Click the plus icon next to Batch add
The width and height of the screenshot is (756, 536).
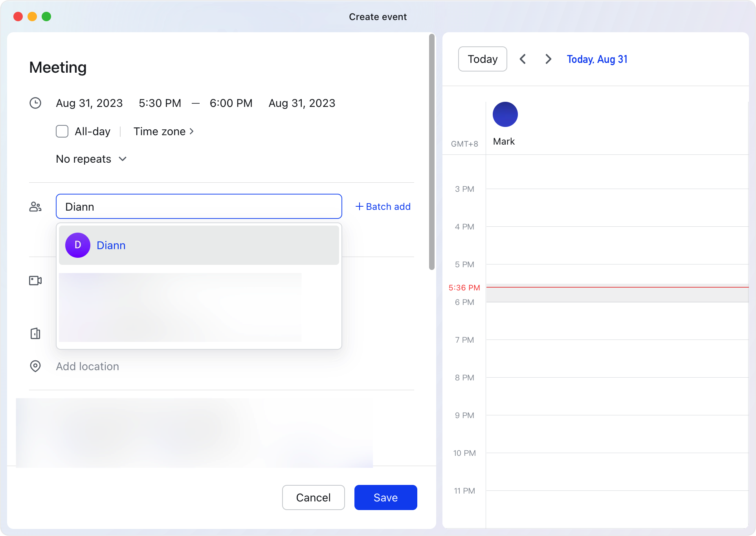click(359, 206)
